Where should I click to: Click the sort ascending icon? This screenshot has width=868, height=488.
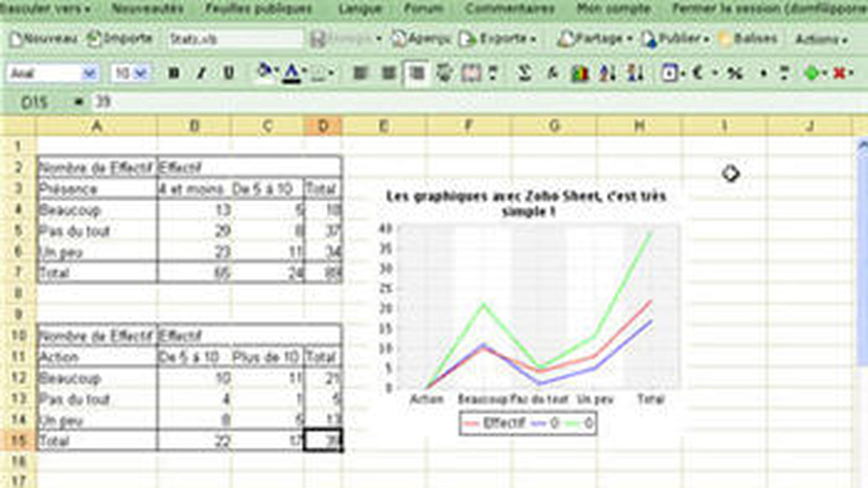[x=607, y=73]
